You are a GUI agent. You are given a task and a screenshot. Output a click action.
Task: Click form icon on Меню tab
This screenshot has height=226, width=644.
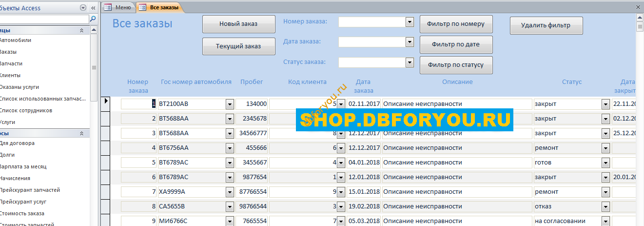click(x=108, y=7)
